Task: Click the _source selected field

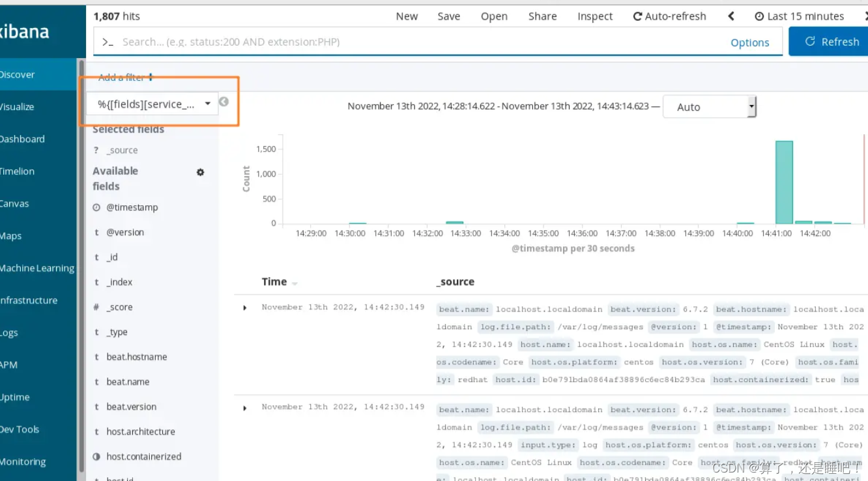Action: [122, 150]
